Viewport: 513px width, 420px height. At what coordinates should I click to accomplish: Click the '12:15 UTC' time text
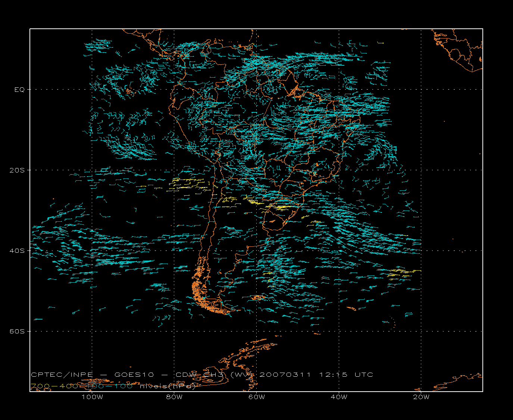click(x=346, y=374)
